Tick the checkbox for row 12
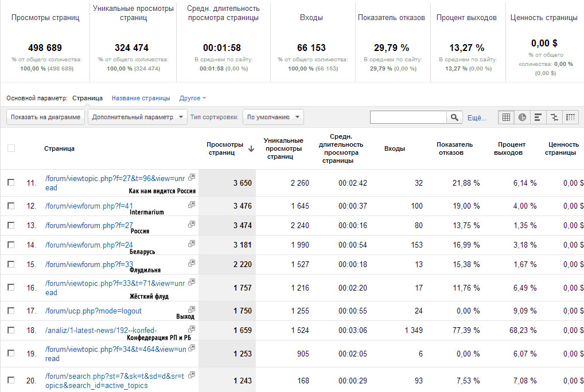584x392 pixels. [x=11, y=206]
